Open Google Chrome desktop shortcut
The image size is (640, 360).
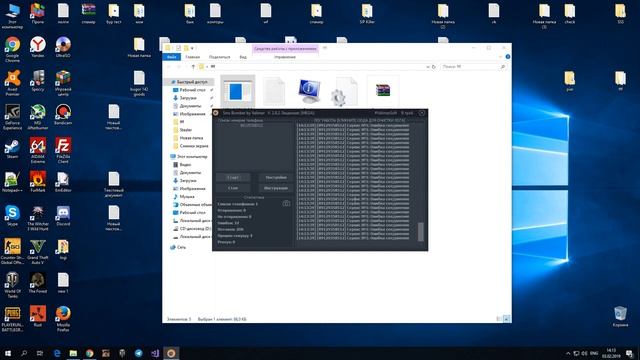(x=12, y=49)
